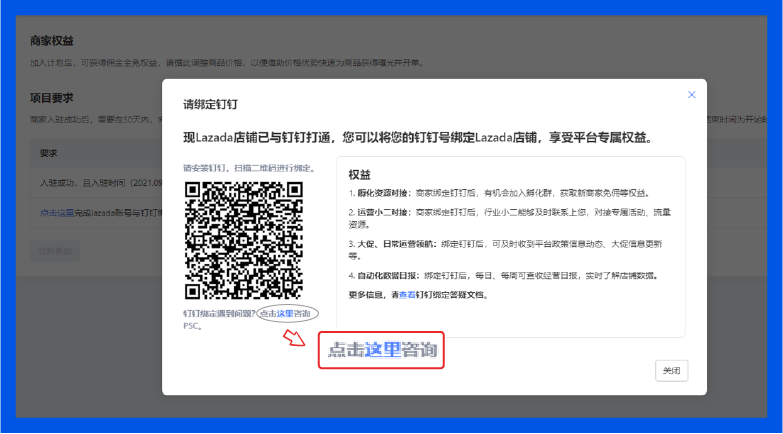Select benefit item 4 自动化数据日报
The image size is (783, 434).
point(503,276)
